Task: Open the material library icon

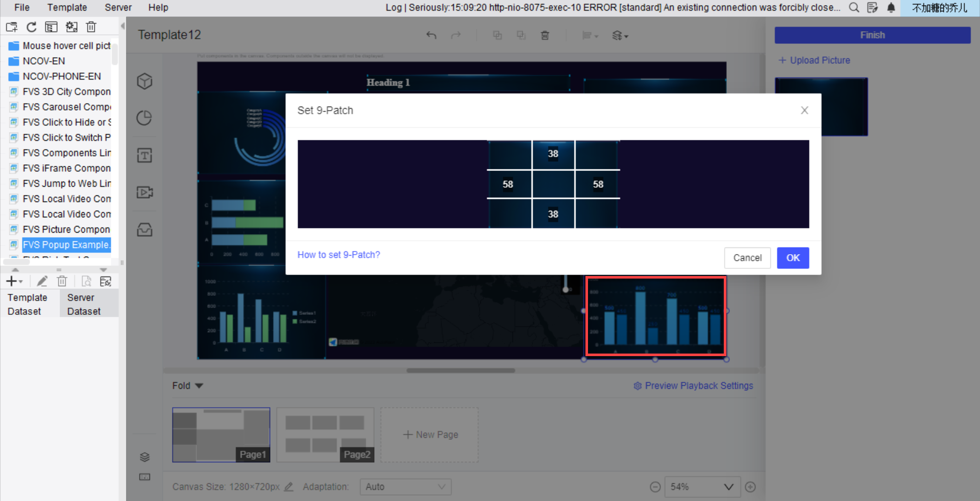Action: click(x=144, y=230)
